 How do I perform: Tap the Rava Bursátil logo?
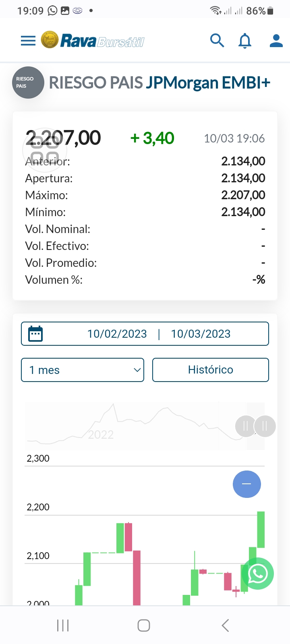(x=93, y=40)
